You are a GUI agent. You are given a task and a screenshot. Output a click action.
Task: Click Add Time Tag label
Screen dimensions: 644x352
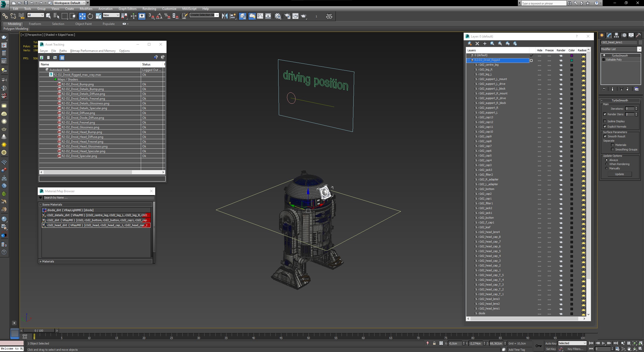click(517, 349)
